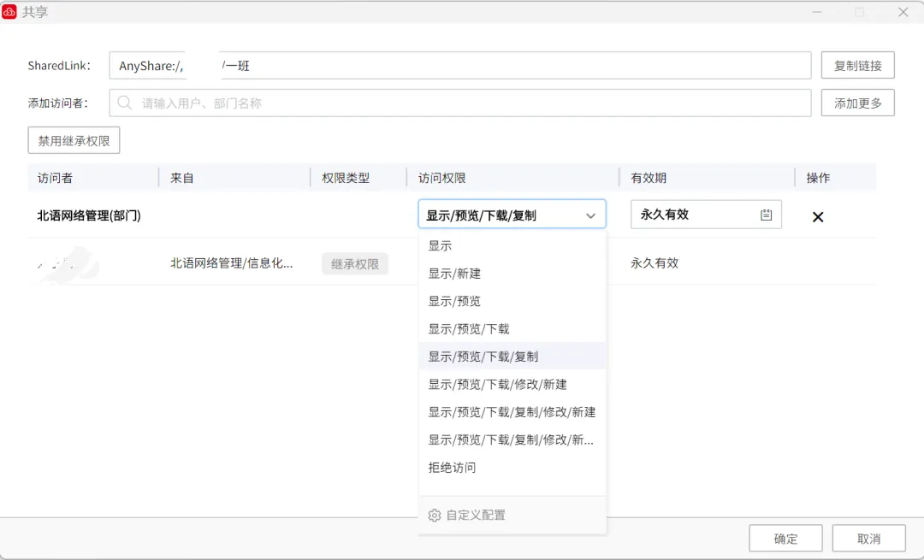Confirm with the 确定 button
924x560 pixels.
(x=785, y=539)
